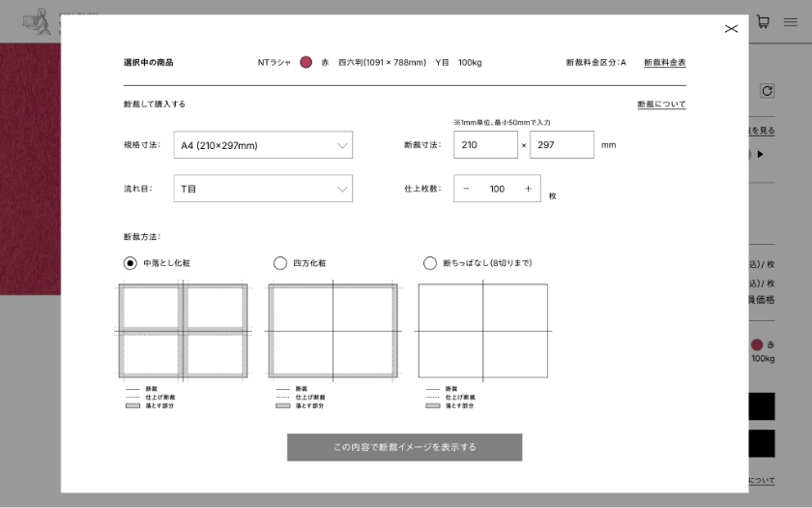812x508 pixels.
Task: Click the ※1mm単位、最小50mmで入力 note
Action: point(502,122)
